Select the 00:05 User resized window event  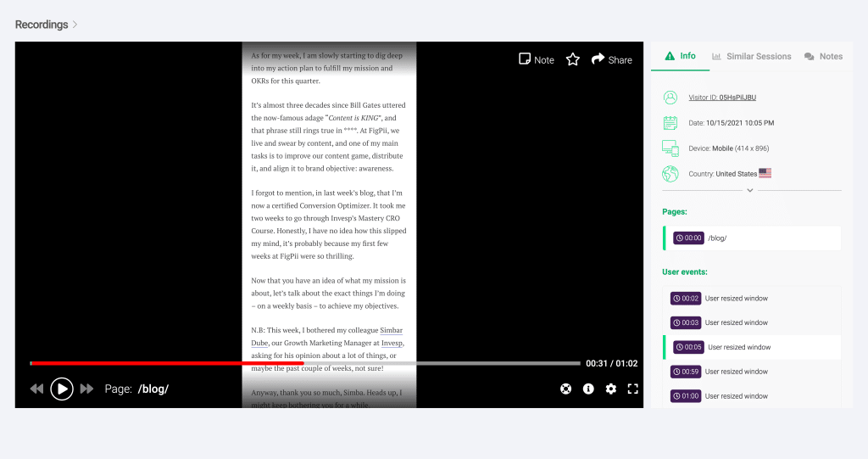[752, 347]
